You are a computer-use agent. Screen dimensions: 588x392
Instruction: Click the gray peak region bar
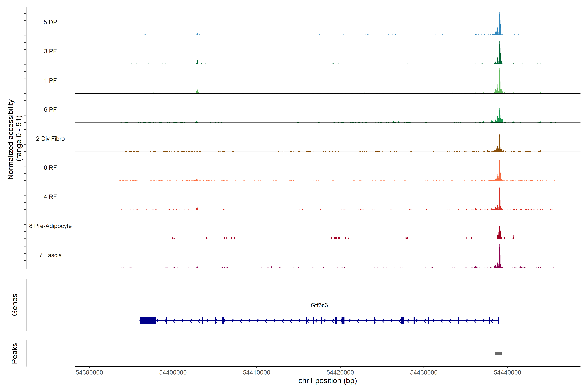click(x=498, y=353)
